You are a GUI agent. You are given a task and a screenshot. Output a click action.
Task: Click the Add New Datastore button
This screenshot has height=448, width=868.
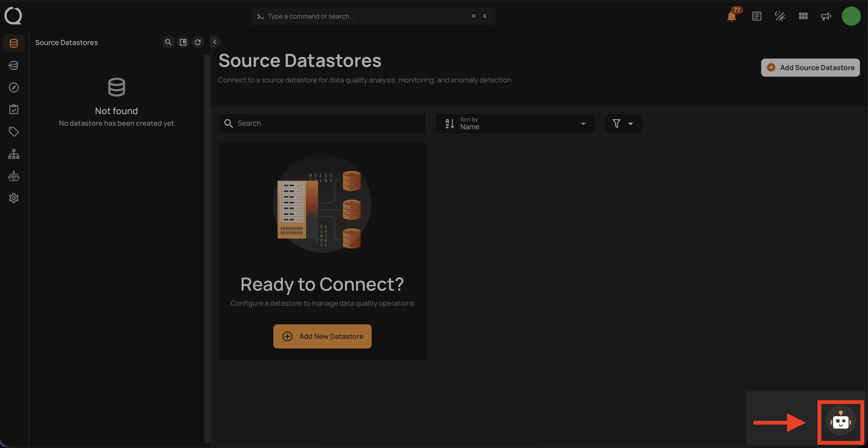pos(322,336)
